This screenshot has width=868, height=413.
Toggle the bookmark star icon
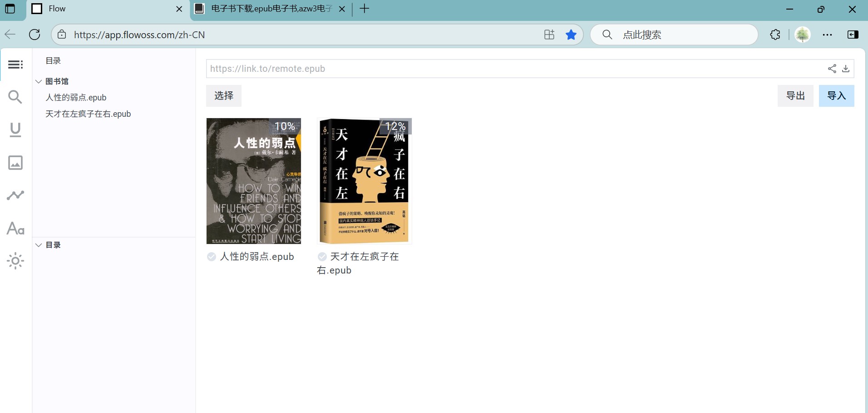click(571, 35)
